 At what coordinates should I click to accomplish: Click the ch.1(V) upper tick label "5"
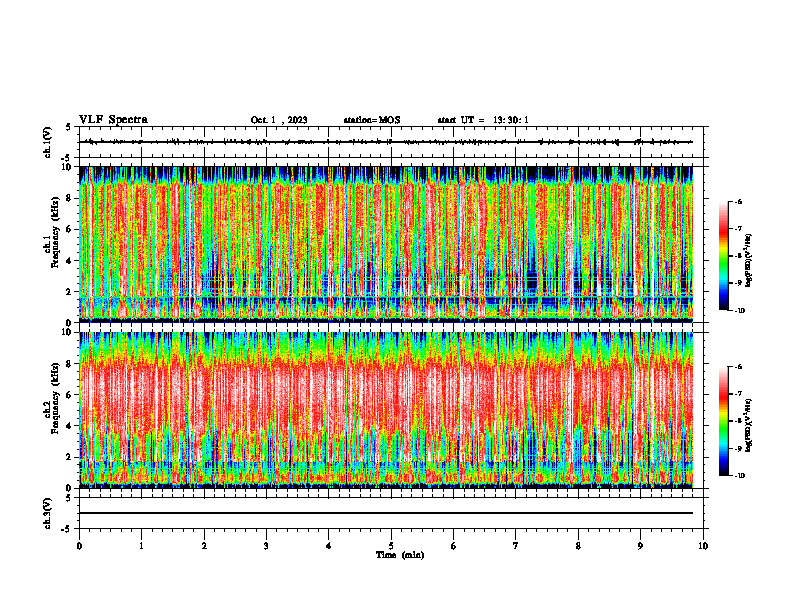(x=69, y=127)
